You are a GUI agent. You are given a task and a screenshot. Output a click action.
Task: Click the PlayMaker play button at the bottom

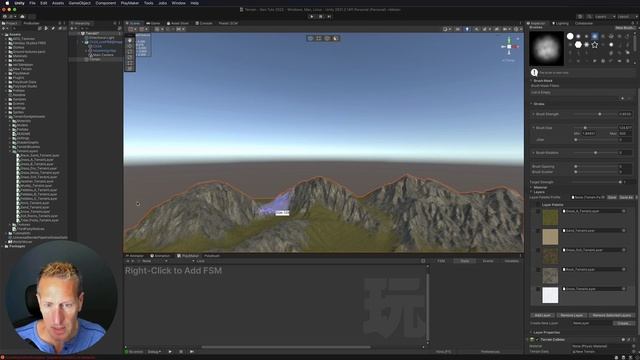(x=170, y=351)
